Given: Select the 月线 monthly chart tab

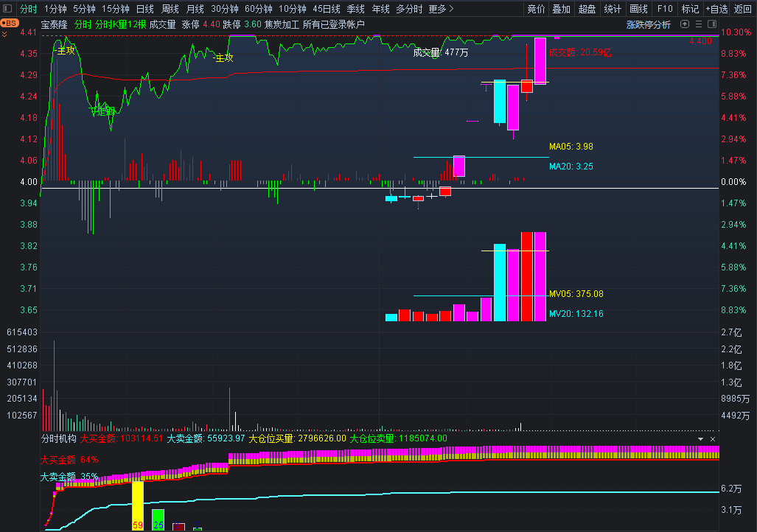Looking at the screenshot, I should tap(195, 9).
